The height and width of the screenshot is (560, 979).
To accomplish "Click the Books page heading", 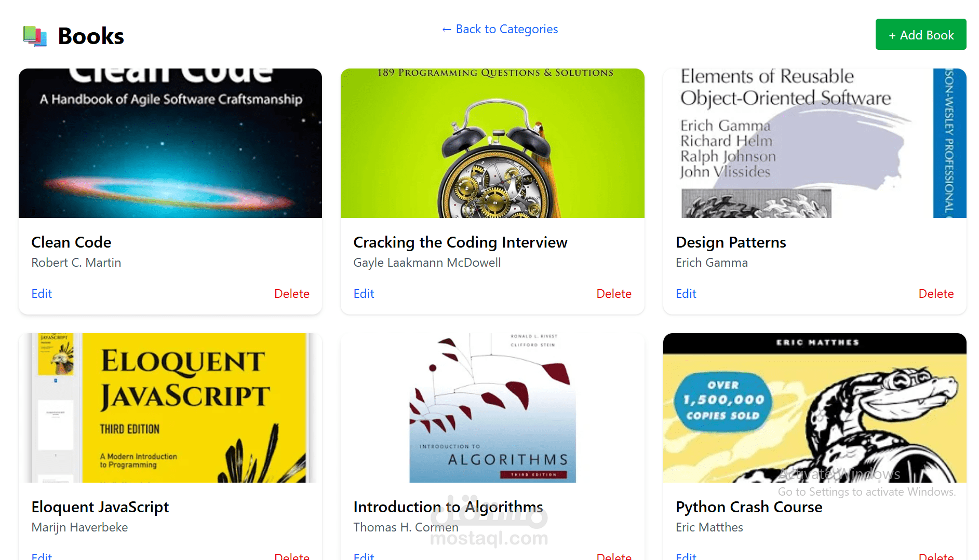I will [91, 36].
